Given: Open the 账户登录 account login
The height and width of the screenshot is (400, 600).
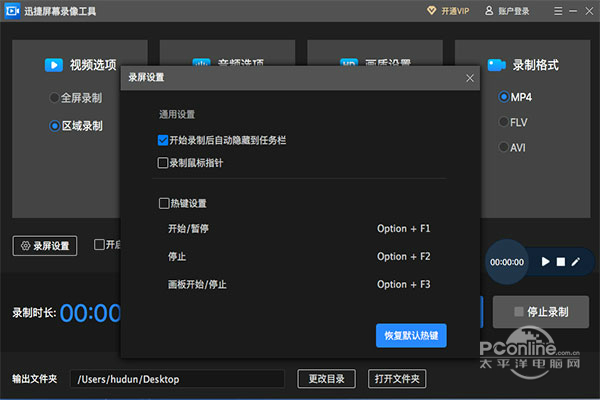Looking at the screenshot, I should 507,11.
